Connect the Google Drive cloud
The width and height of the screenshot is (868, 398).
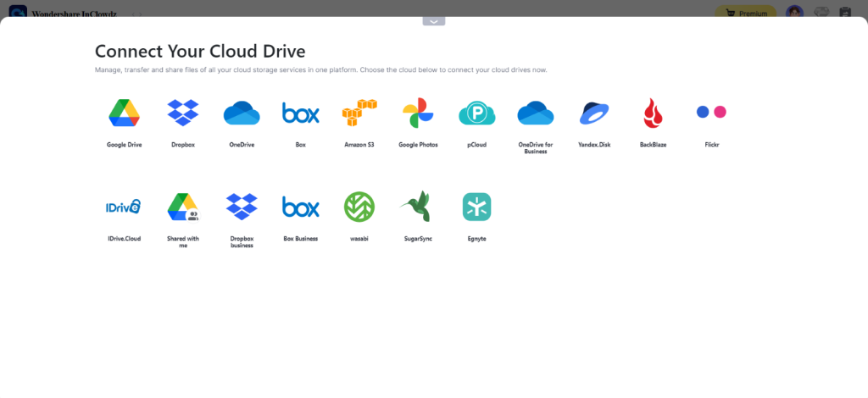tap(124, 113)
